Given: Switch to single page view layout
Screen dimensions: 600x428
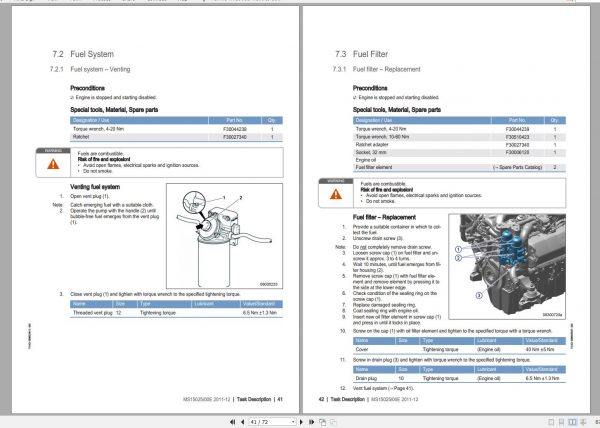Looking at the screenshot, I should (551, 422).
